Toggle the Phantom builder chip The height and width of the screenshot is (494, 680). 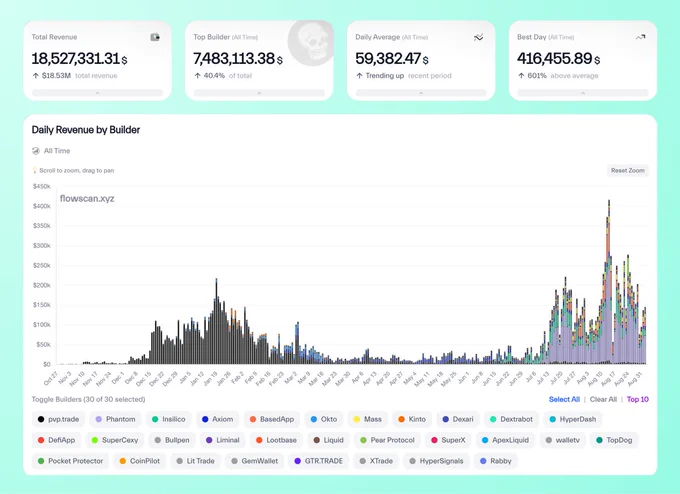[x=115, y=419]
